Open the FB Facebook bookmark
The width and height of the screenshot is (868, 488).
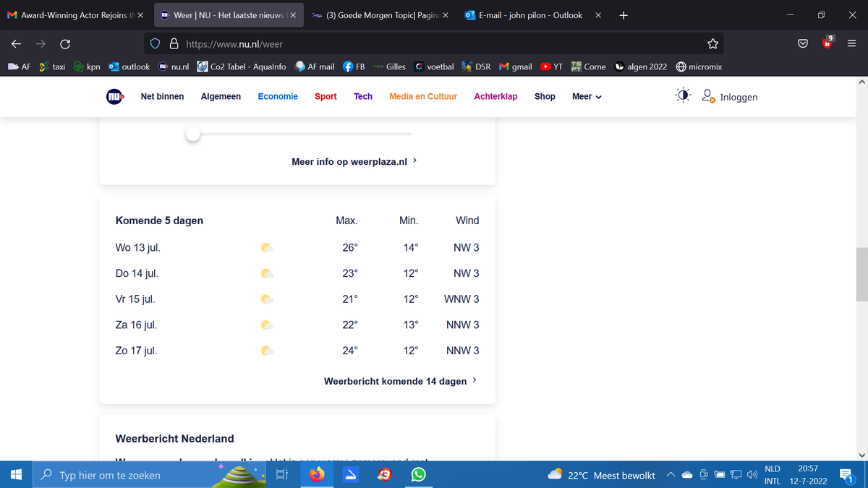point(354,67)
